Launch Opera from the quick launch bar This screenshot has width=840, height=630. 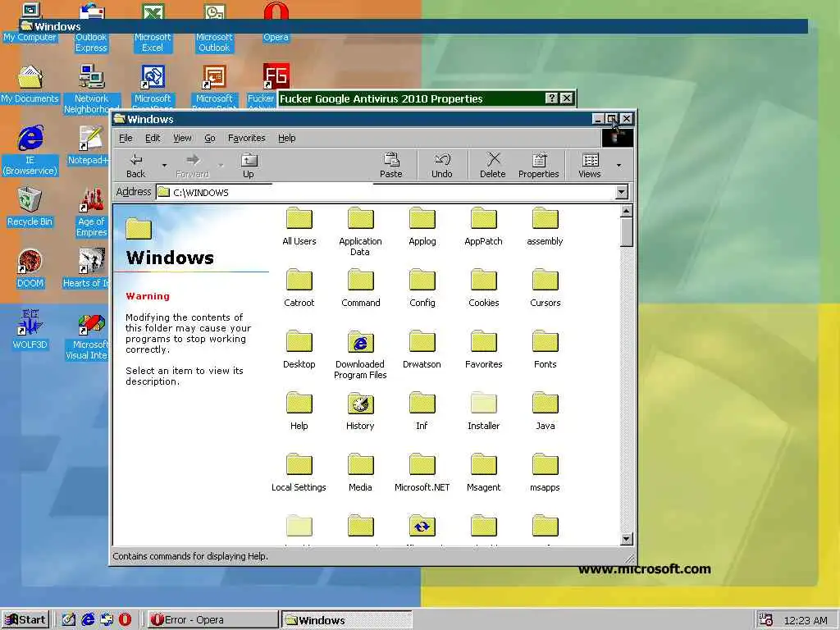coord(125,620)
